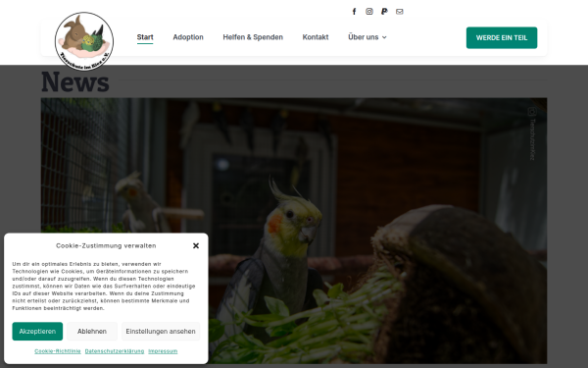588x368 pixels.
Task: Open the Impressum link
Action: pos(163,351)
